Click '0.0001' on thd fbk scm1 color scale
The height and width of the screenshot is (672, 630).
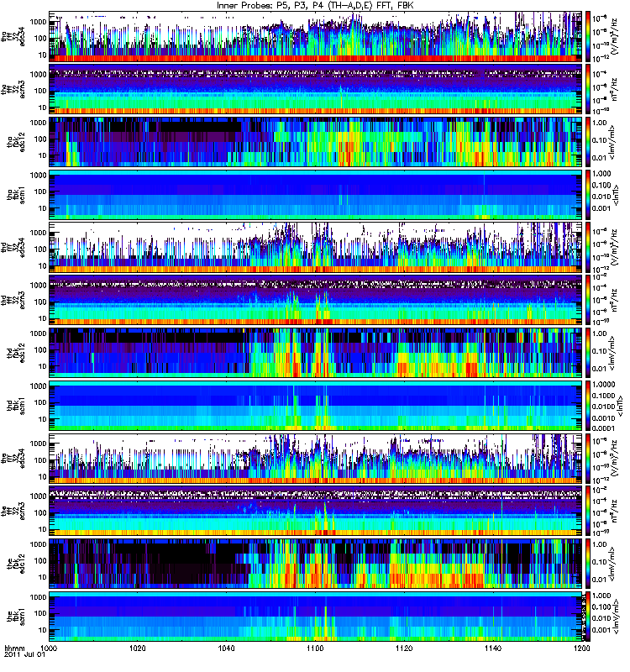[x=603, y=428]
